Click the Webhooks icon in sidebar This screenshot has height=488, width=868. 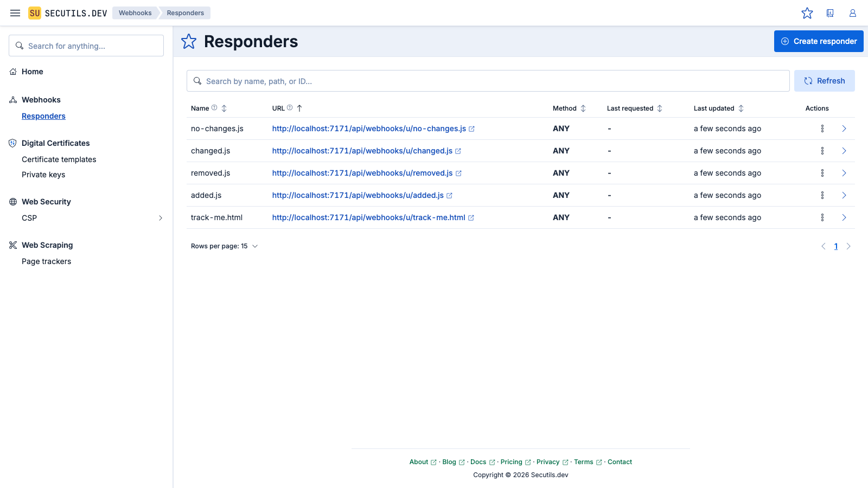pyautogui.click(x=12, y=100)
